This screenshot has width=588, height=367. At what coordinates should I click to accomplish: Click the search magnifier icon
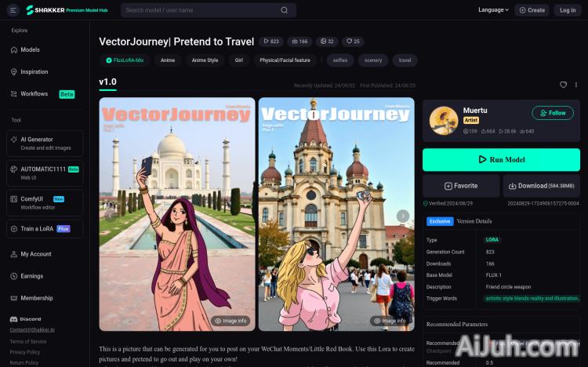coord(285,10)
